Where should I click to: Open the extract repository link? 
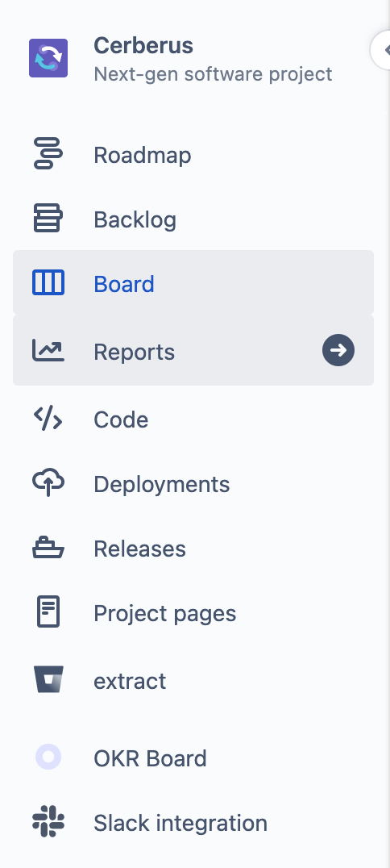tap(193, 680)
